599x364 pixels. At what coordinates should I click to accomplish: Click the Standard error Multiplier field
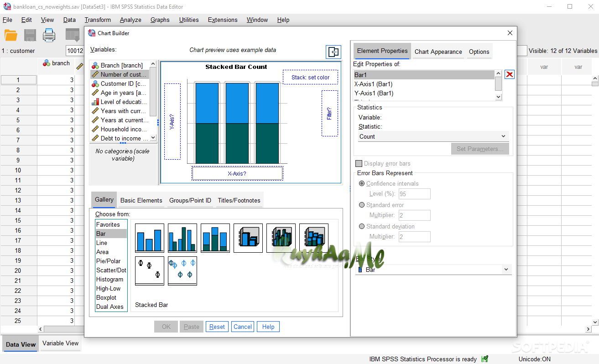(414, 215)
